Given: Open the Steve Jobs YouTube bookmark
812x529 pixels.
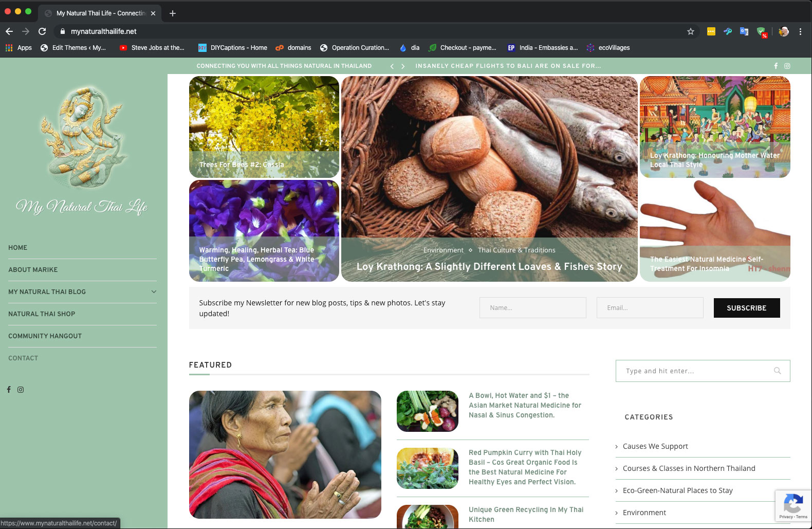Looking at the screenshot, I should pos(152,48).
